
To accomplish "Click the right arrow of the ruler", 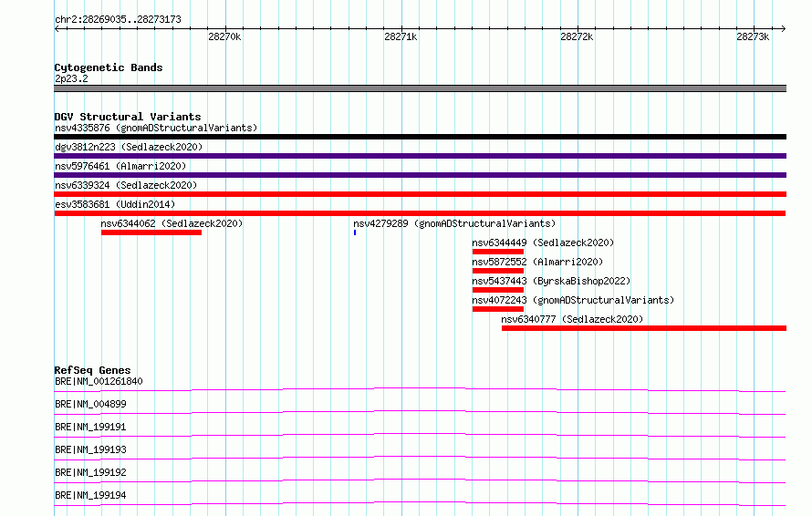I will click(784, 29).
